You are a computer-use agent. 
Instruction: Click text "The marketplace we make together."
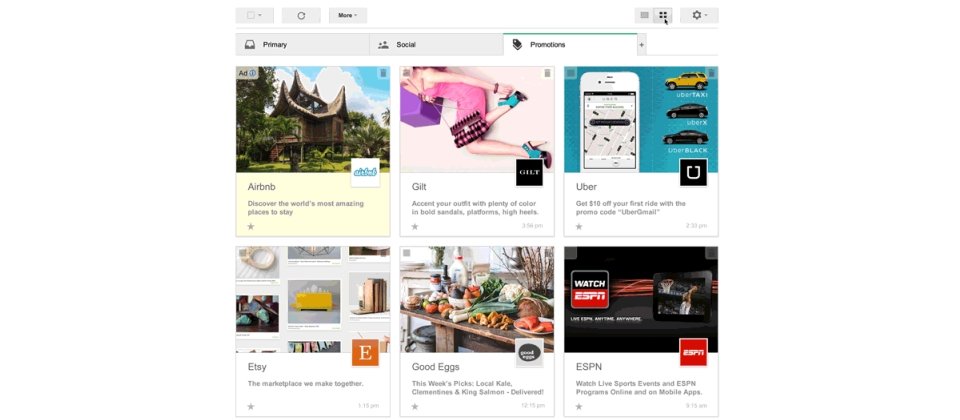click(x=306, y=384)
